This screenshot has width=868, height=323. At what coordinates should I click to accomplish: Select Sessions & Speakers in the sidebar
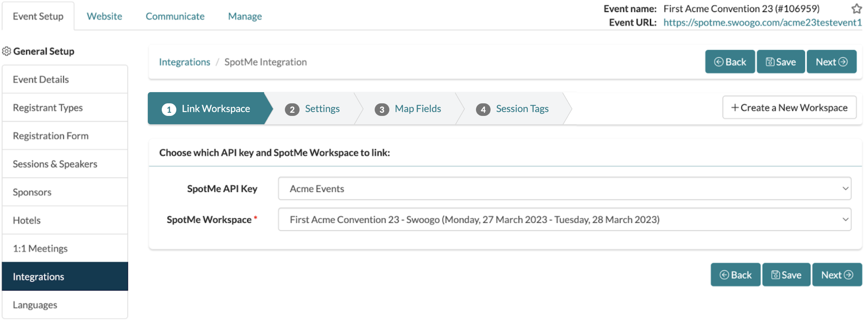pyautogui.click(x=55, y=164)
